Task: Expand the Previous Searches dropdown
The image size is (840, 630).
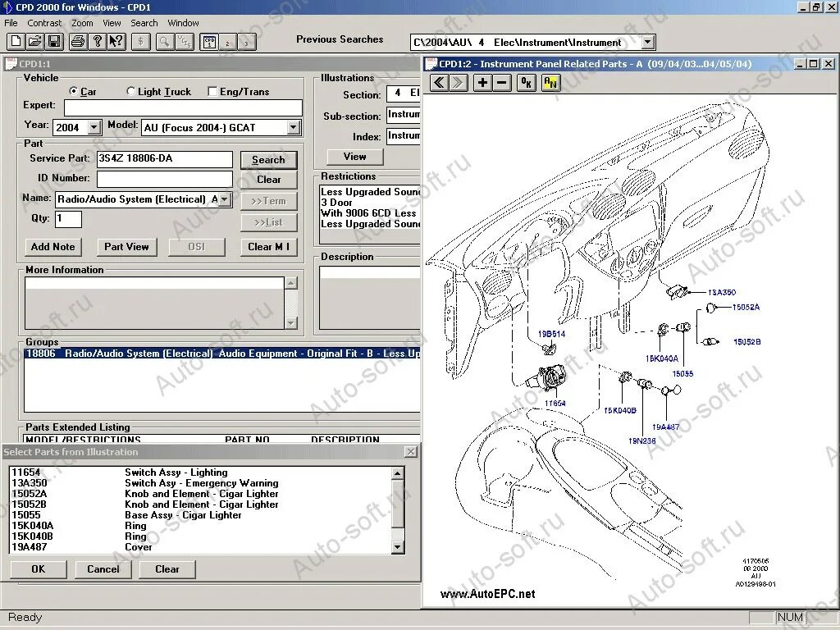Action: tap(647, 42)
